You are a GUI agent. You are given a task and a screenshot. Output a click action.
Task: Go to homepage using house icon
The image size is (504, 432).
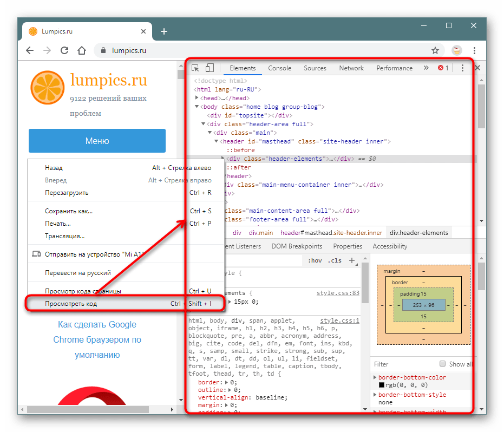tap(81, 50)
